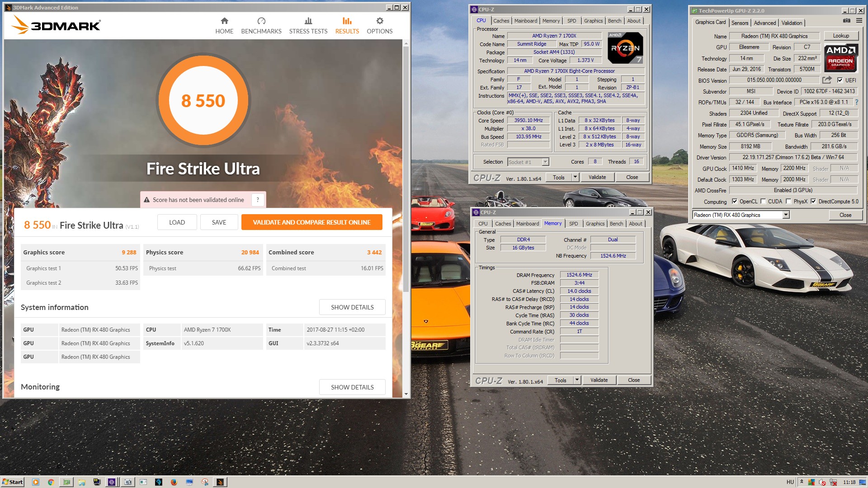Image resolution: width=868 pixels, height=488 pixels.
Task: Click the LOAD button in 3DMark
Action: pyautogui.click(x=177, y=222)
